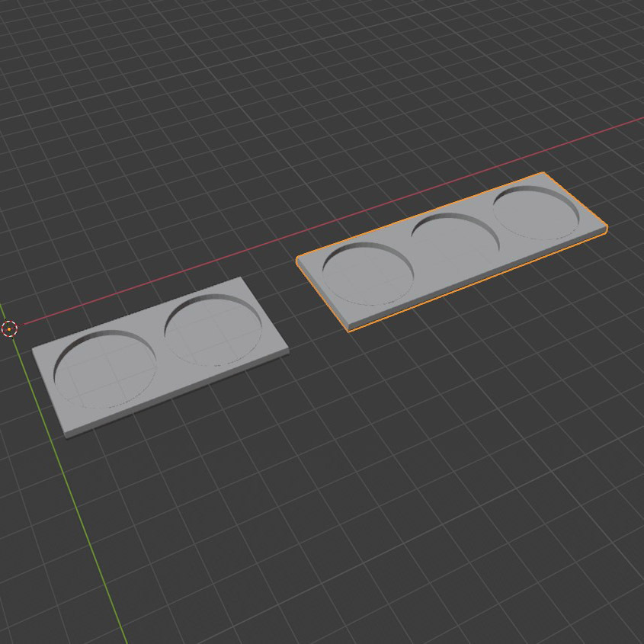The image size is (644, 644).
Task: Select the two-hole tray object
Action: click(x=160, y=357)
